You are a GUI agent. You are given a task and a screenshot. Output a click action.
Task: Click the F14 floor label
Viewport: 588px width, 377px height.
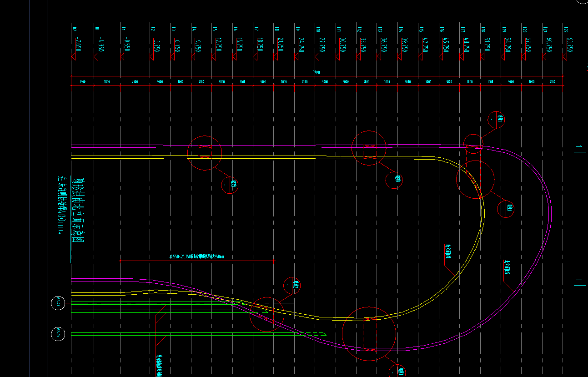pyautogui.click(x=401, y=30)
